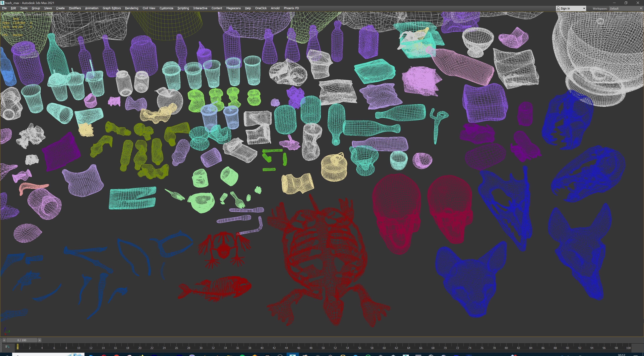Open the Arnold menu
Image resolution: width=644 pixels, height=356 pixels.
(x=275, y=8)
